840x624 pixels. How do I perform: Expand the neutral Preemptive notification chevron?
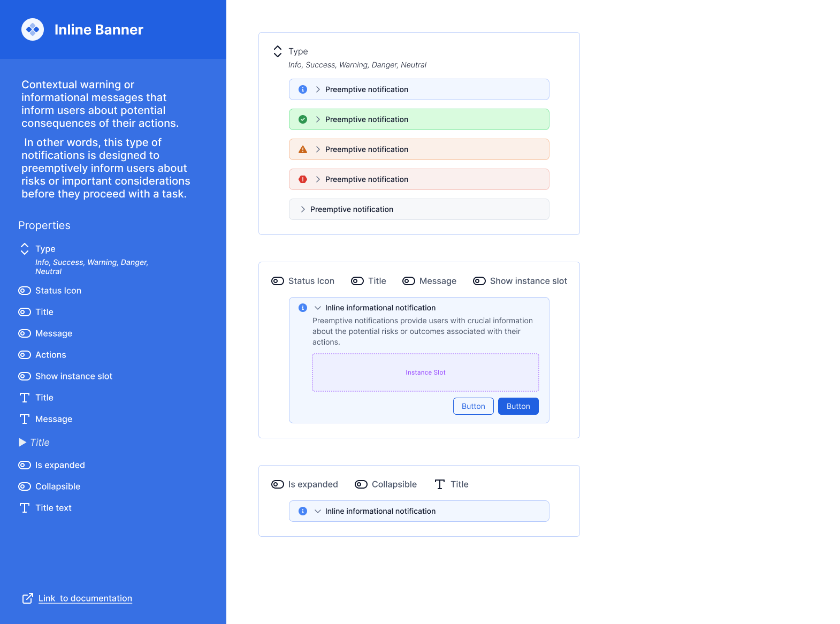coord(303,209)
